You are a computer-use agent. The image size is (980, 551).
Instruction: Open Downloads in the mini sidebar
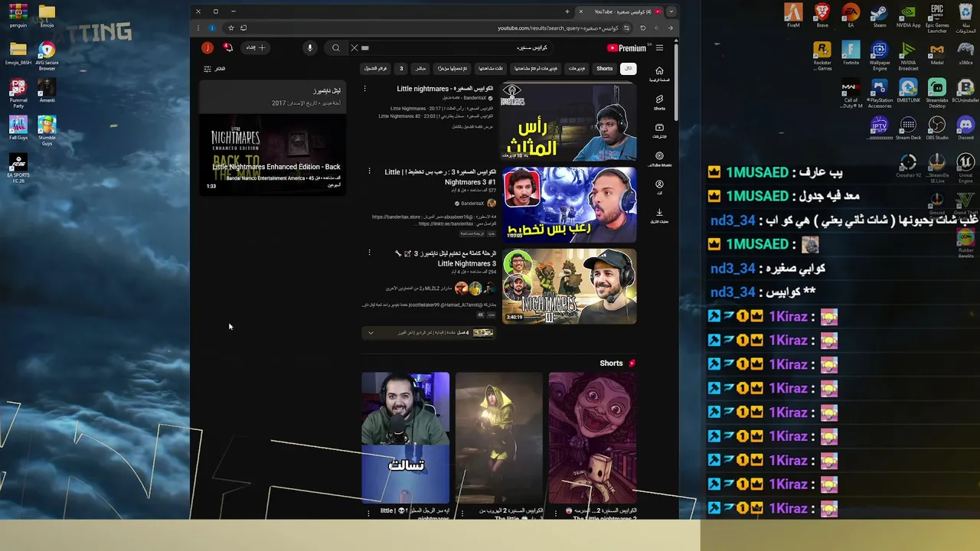point(659,216)
